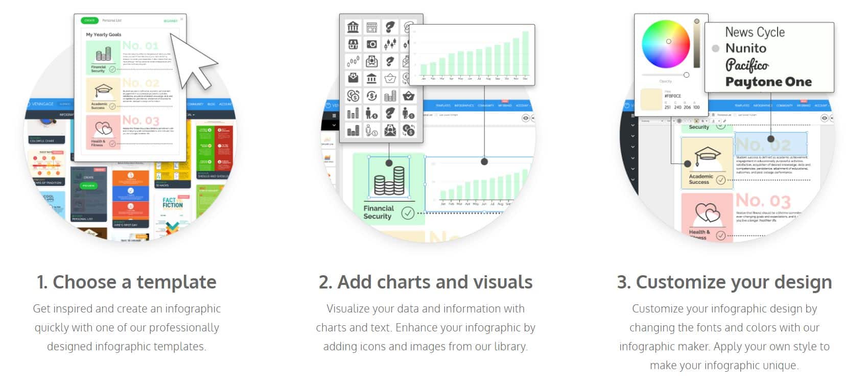Click the Opacity slider handle in the color picker
Viewport: 868px width, 385px height.
[x=686, y=75]
